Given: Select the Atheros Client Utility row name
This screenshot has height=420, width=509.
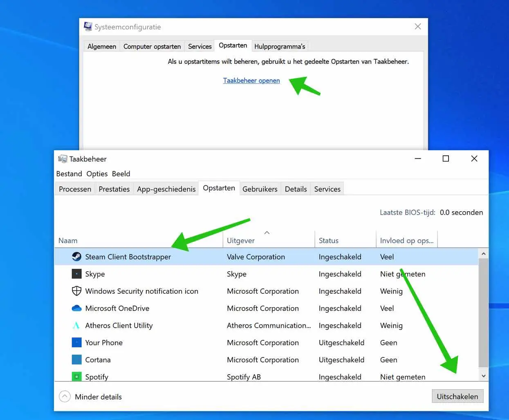Looking at the screenshot, I should (119, 325).
